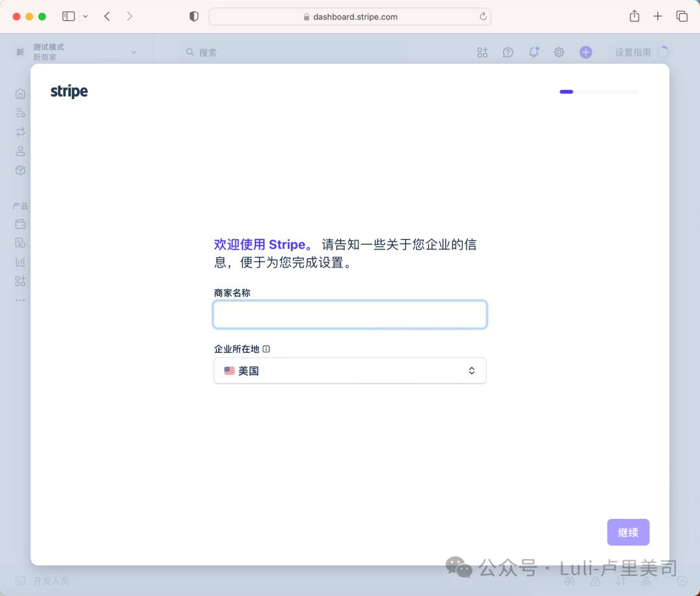This screenshot has height=596, width=700.
Task: Open the 设置指南 setup guide
Action: pos(641,52)
